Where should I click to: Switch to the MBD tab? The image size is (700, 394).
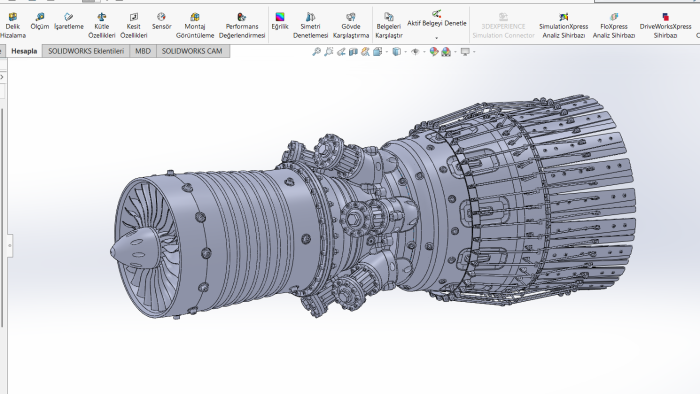[143, 51]
